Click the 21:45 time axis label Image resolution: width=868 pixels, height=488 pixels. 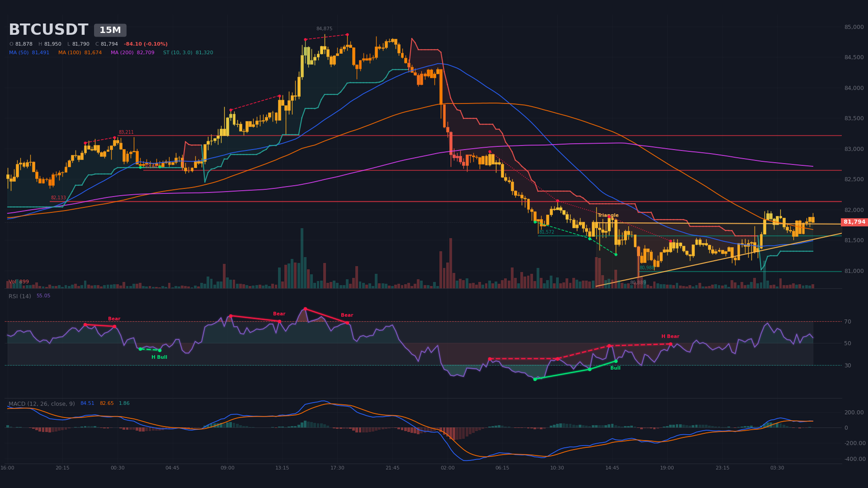coord(392,468)
